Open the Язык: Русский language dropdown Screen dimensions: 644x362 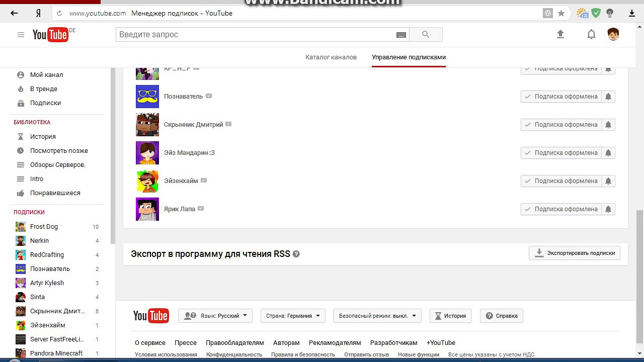tap(215, 316)
